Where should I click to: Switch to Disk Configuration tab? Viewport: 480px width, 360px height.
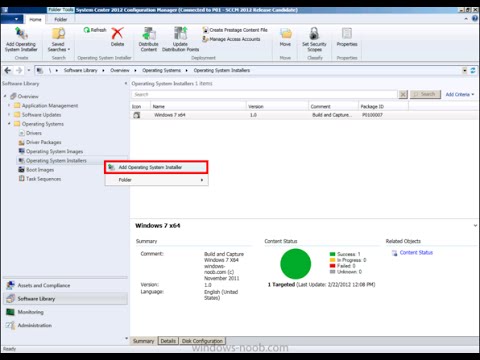point(202,341)
